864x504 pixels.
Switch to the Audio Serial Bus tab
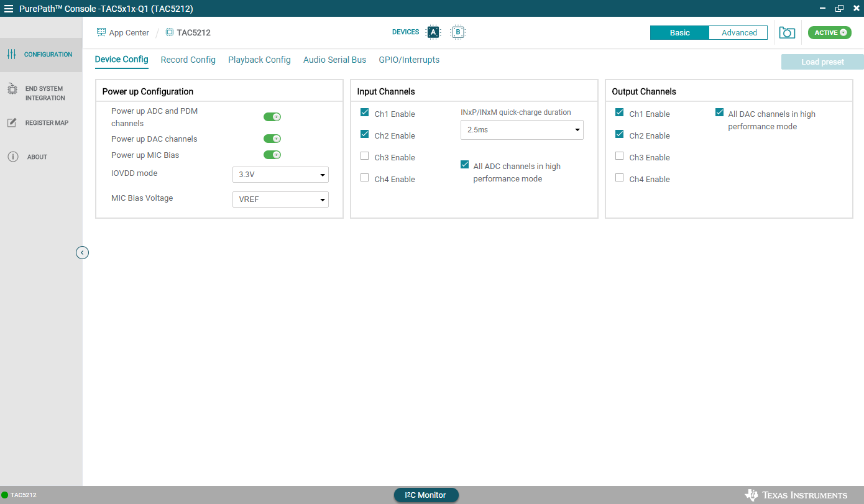[334, 60]
